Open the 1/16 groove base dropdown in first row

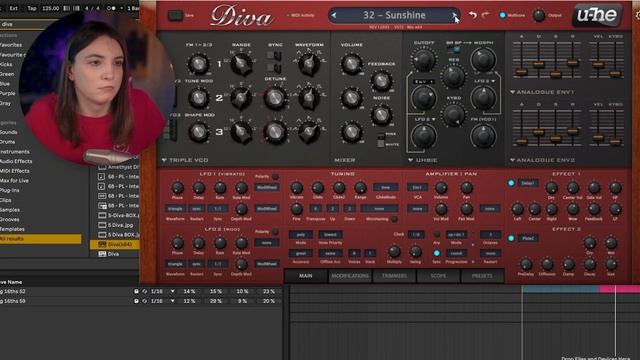tap(162, 291)
